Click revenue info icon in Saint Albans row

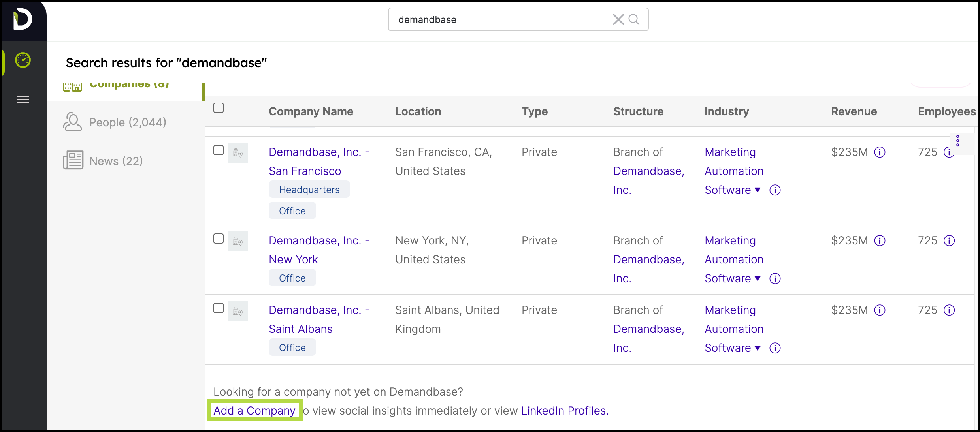point(880,310)
